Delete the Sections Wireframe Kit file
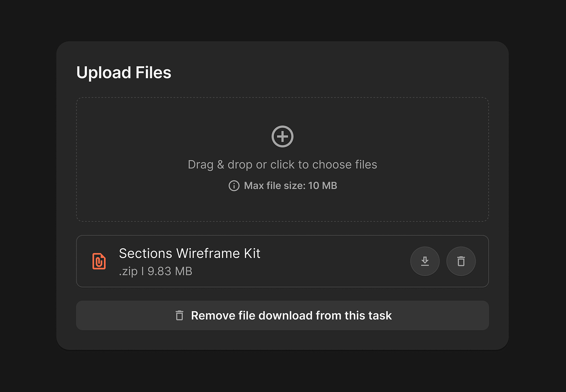The width and height of the screenshot is (566, 392). coord(461,261)
